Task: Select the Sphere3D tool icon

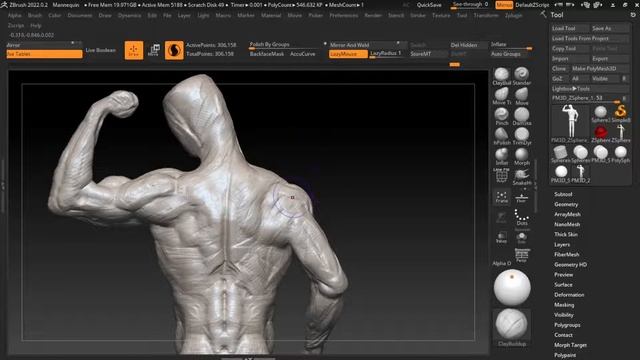Action: point(600,112)
